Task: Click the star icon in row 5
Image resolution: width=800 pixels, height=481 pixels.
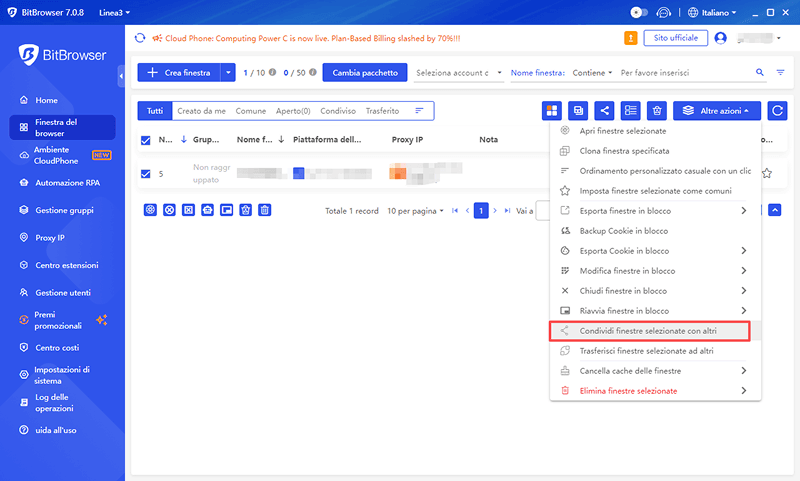Action: 767,173
